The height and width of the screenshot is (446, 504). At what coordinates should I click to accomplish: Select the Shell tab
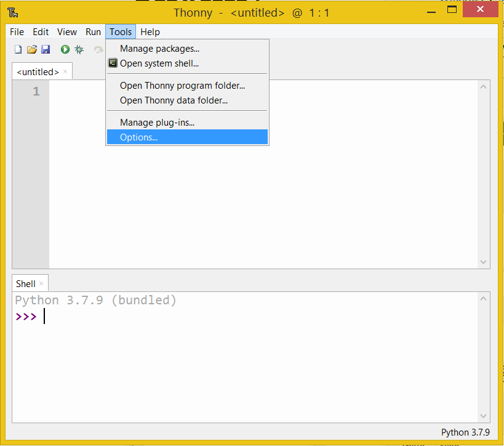(26, 284)
